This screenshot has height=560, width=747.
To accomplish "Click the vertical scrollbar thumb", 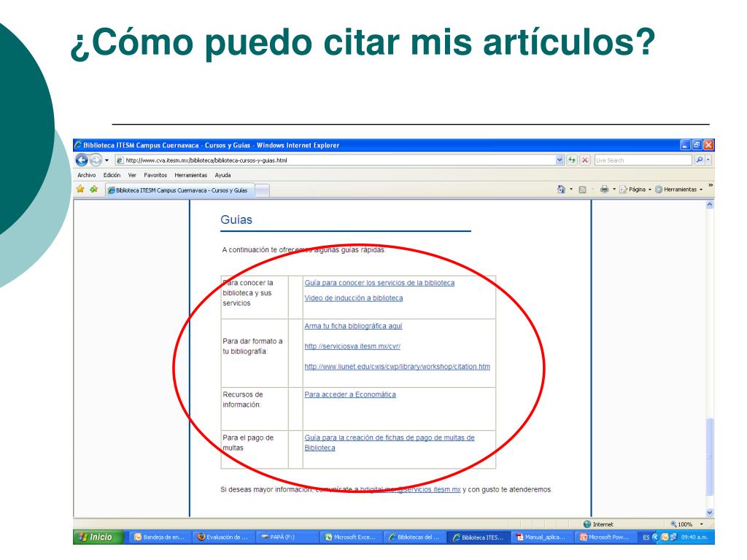I will pyautogui.click(x=710, y=456).
